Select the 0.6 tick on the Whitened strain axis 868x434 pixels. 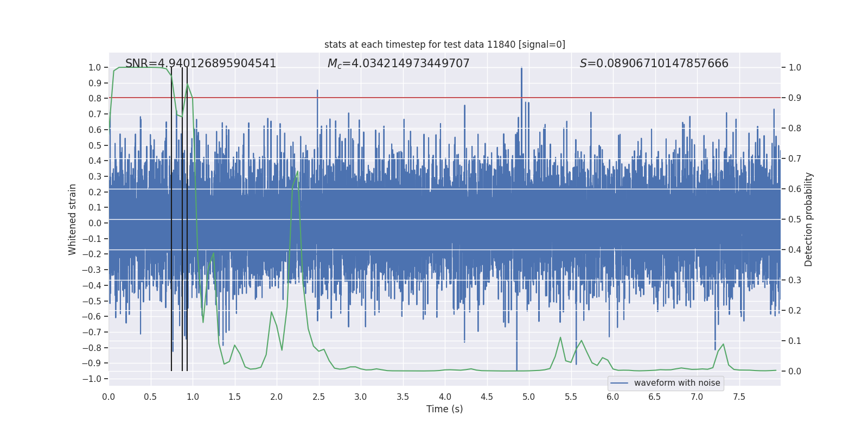[x=95, y=130]
